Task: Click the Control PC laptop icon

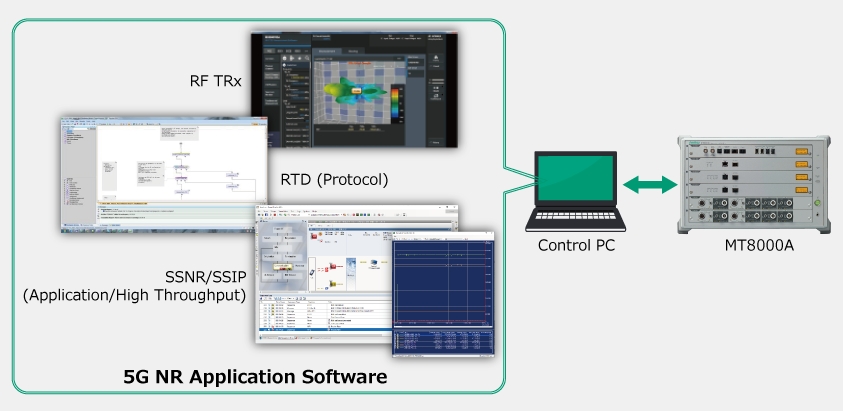Action: point(575,192)
